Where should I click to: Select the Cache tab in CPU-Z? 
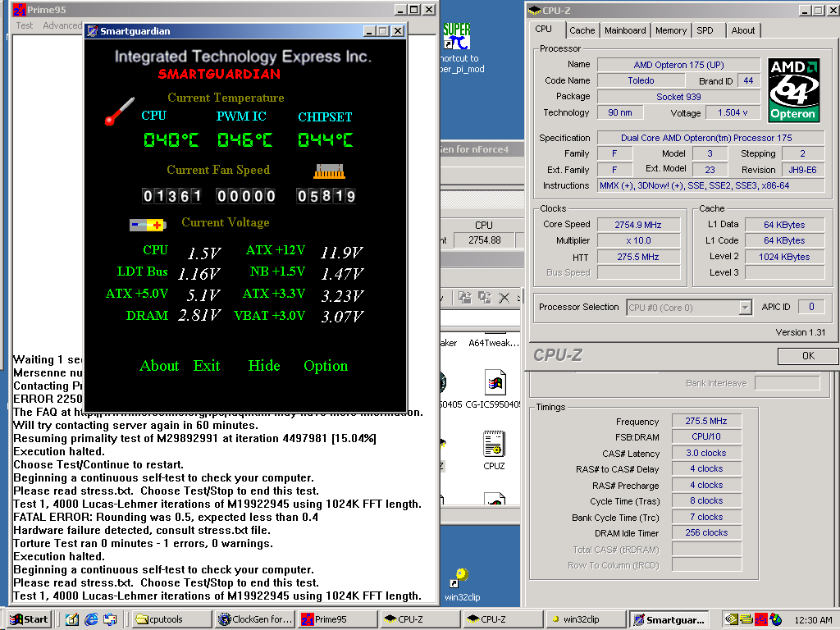[582, 30]
